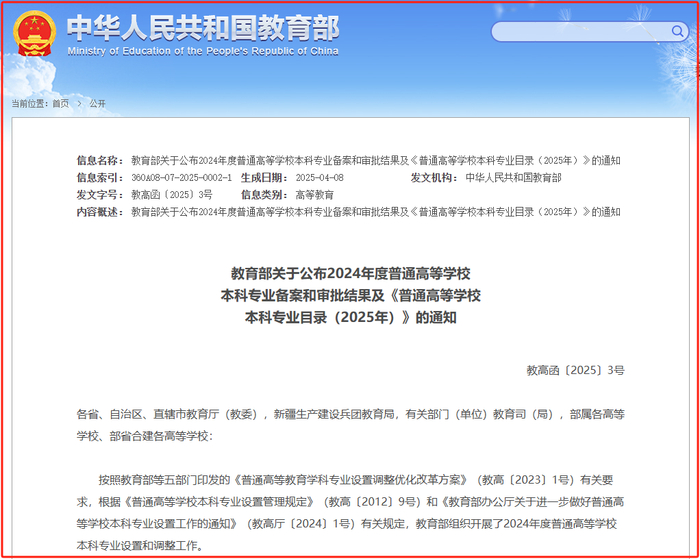700x559 pixels.
Task: Click the Ministry of Education English subtitle
Action: (203, 51)
